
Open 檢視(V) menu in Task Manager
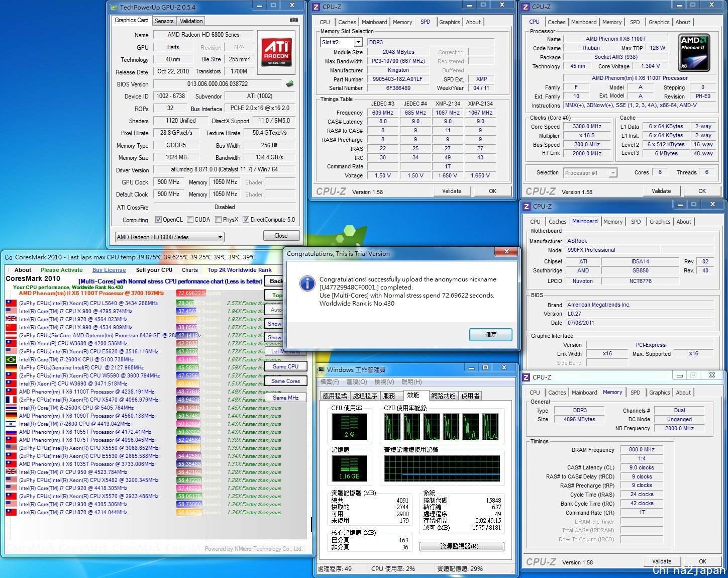(x=384, y=382)
